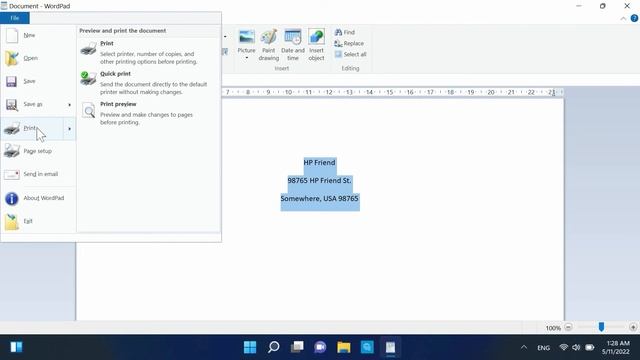Click the selected text 'HP Friend'
This screenshot has height=360, width=640.
[319, 162]
